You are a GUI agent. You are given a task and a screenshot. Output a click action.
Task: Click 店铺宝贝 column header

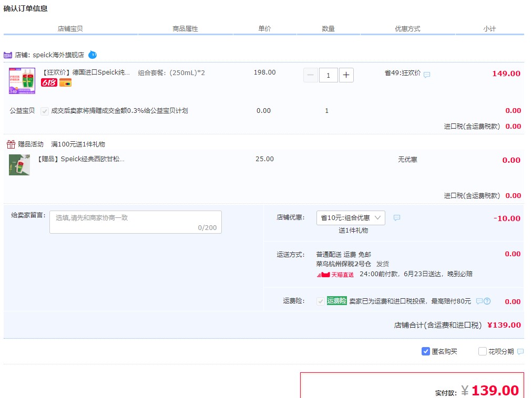(70, 28)
